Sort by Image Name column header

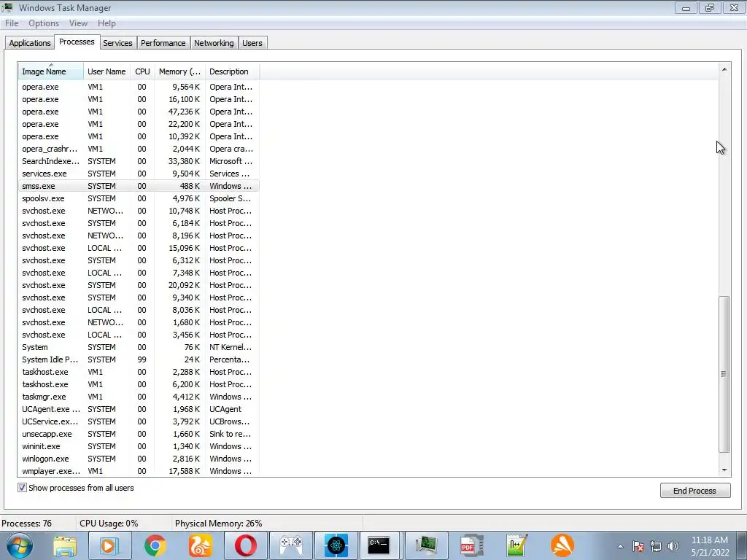[x=51, y=71]
